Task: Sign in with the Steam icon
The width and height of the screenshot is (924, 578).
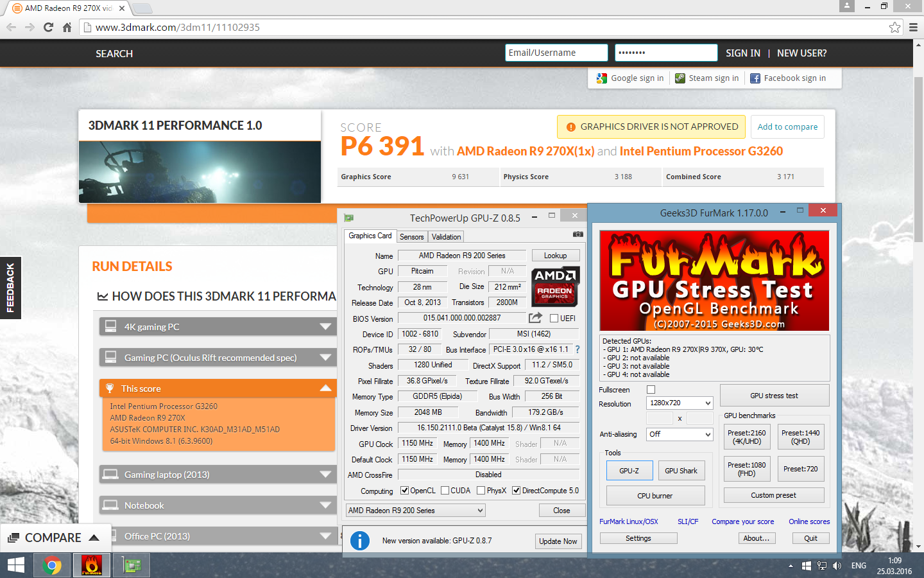Action: click(680, 78)
